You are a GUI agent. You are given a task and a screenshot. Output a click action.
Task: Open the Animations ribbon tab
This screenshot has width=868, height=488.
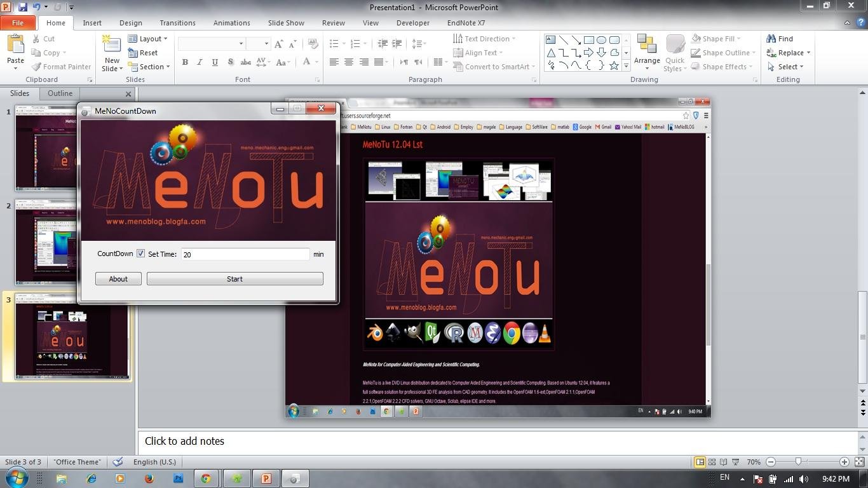231,23
